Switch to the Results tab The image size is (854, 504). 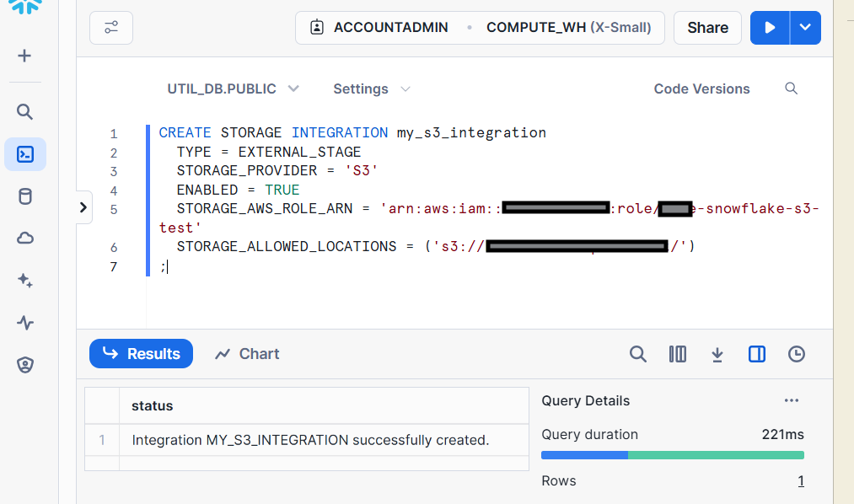141,354
